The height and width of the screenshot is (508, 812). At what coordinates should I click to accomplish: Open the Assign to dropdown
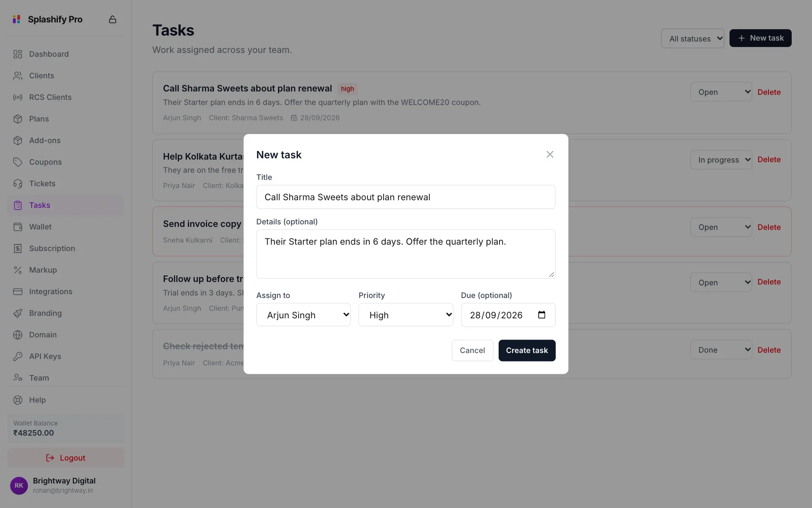(304, 315)
